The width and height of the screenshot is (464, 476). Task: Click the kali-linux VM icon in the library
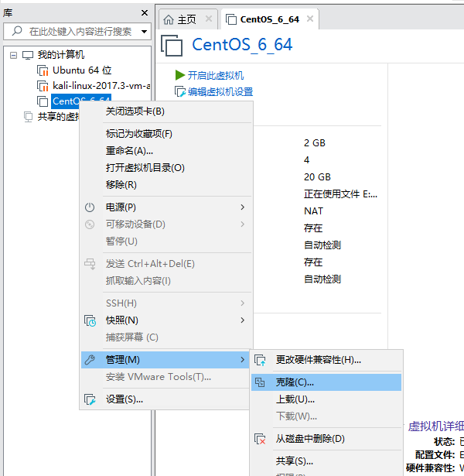[x=43, y=86]
